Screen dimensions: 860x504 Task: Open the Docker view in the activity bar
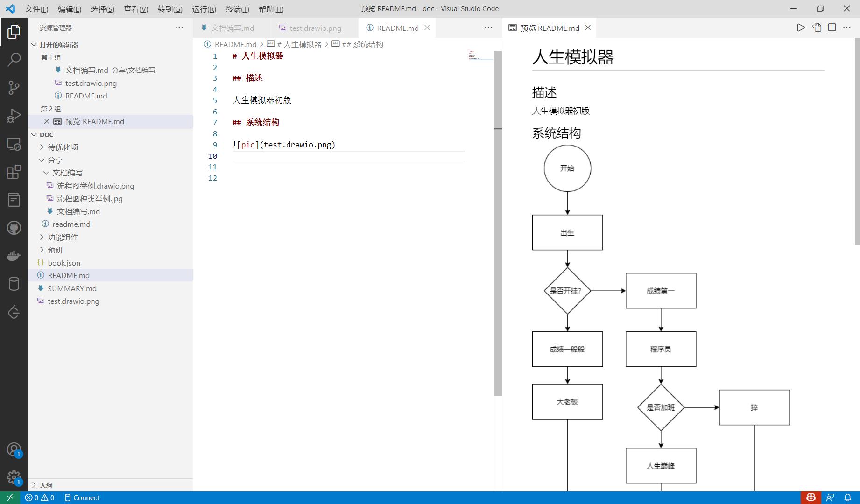[x=14, y=256]
